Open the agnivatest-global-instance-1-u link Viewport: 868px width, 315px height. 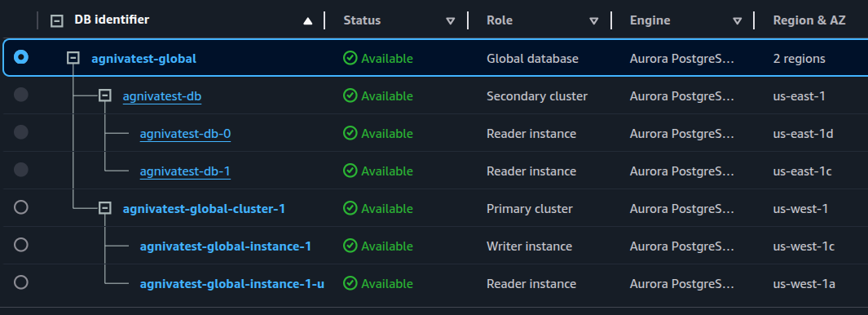pyautogui.click(x=232, y=284)
